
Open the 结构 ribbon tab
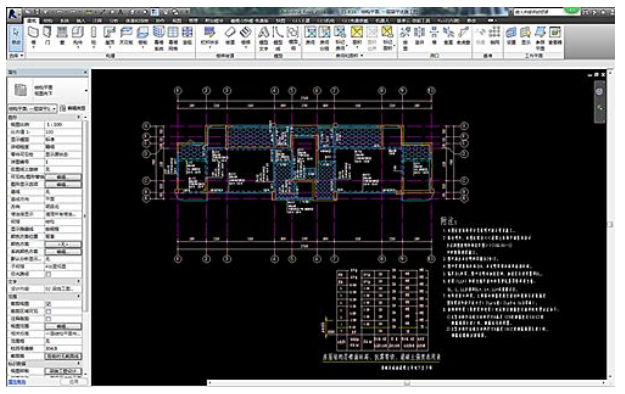click(48, 20)
